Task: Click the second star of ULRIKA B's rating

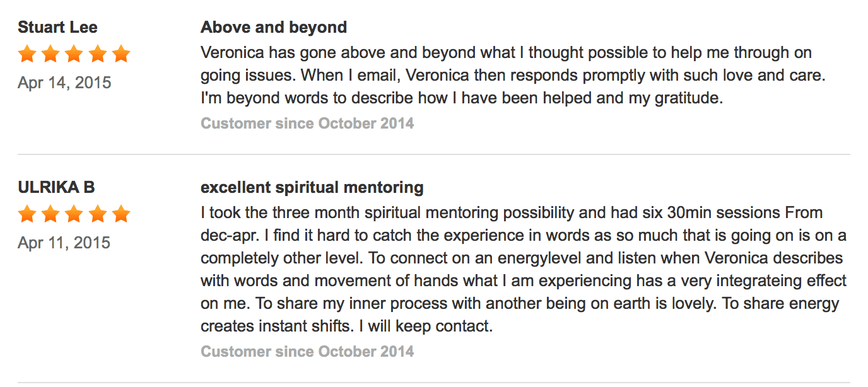Action: click(50, 214)
